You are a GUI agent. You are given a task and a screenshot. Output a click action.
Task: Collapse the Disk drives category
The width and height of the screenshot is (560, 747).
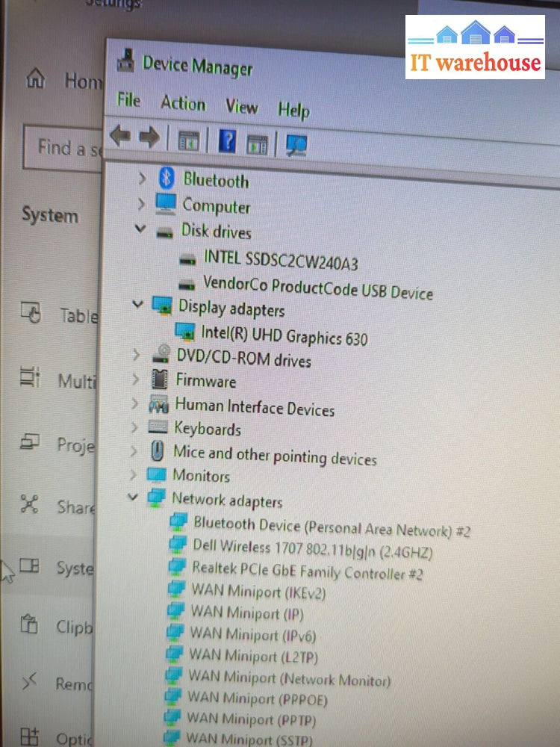pos(140,229)
